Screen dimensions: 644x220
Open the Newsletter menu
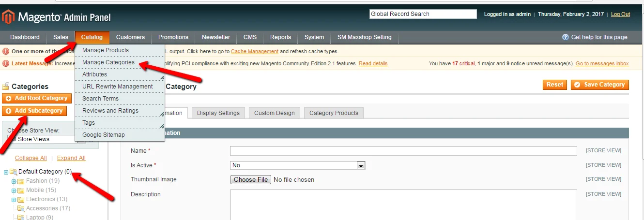pos(216,37)
